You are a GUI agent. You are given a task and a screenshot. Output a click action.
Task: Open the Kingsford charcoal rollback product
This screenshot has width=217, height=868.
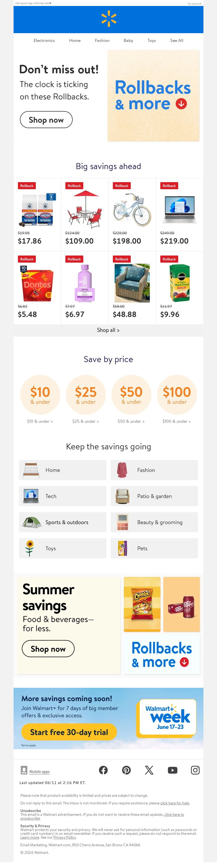point(37,214)
